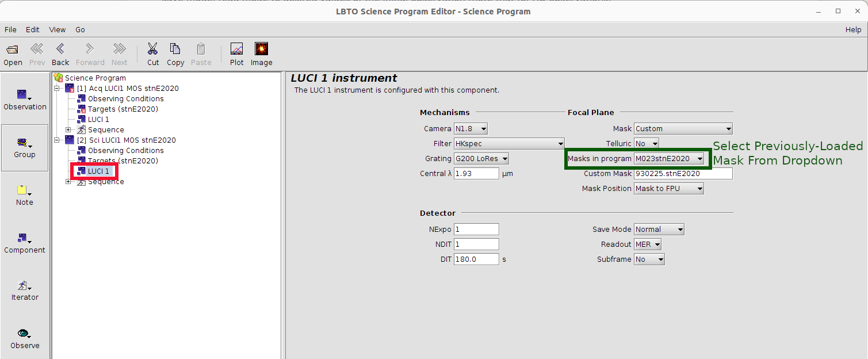Image resolution: width=868 pixels, height=359 pixels.
Task: Click the Observe eye icon
Action: (24, 334)
